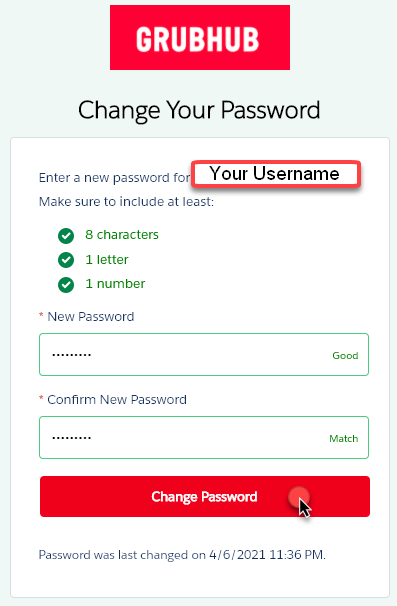Focus the Confirm New Password field
The width and height of the screenshot is (397, 606).
click(x=204, y=437)
